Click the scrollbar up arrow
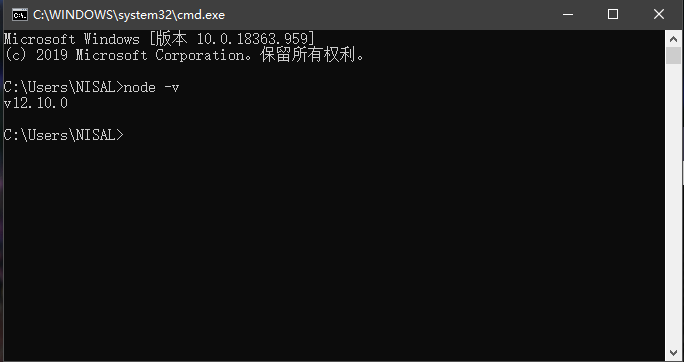Viewport: 684px width, 362px height. click(x=673, y=39)
